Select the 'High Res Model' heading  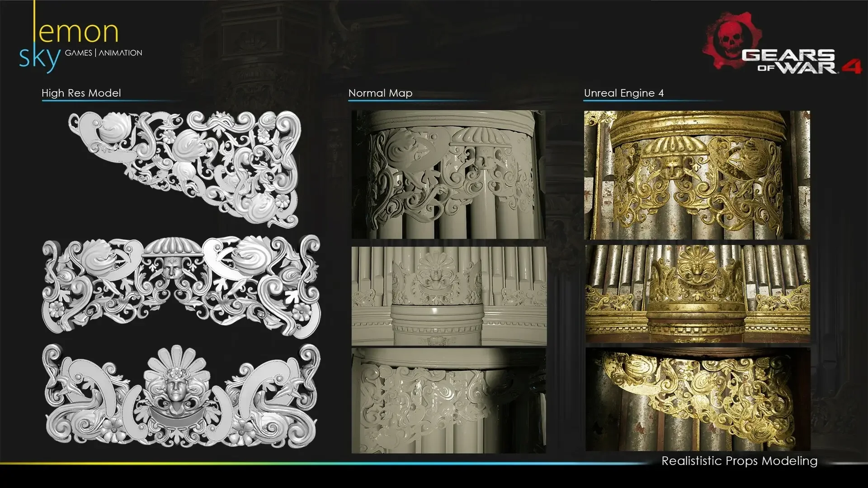81,93
